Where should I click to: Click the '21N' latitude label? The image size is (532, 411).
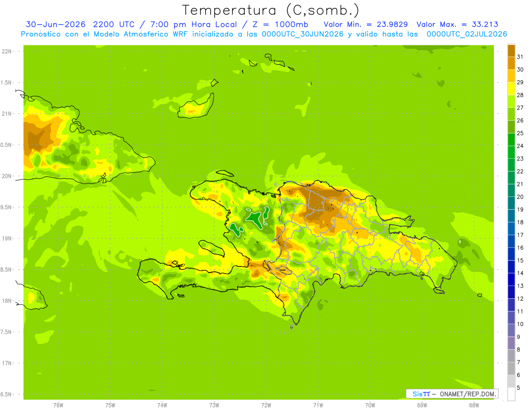7,114
